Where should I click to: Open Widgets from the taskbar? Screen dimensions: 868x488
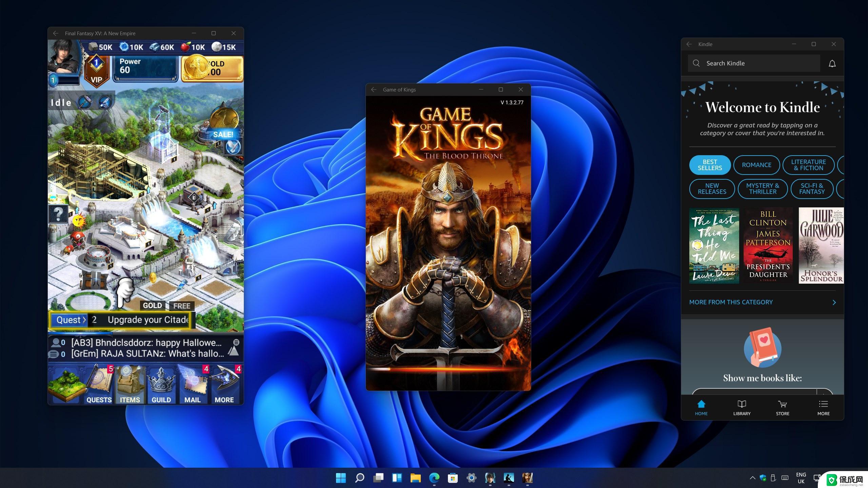click(397, 478)
